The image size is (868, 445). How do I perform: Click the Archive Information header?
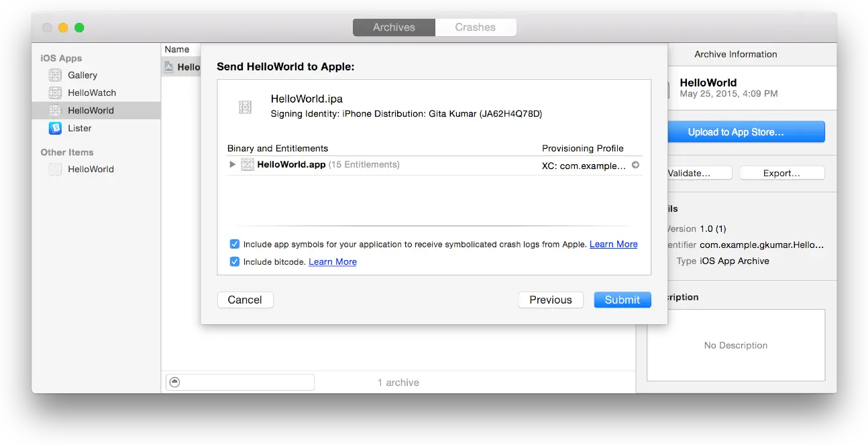(736, 54)
